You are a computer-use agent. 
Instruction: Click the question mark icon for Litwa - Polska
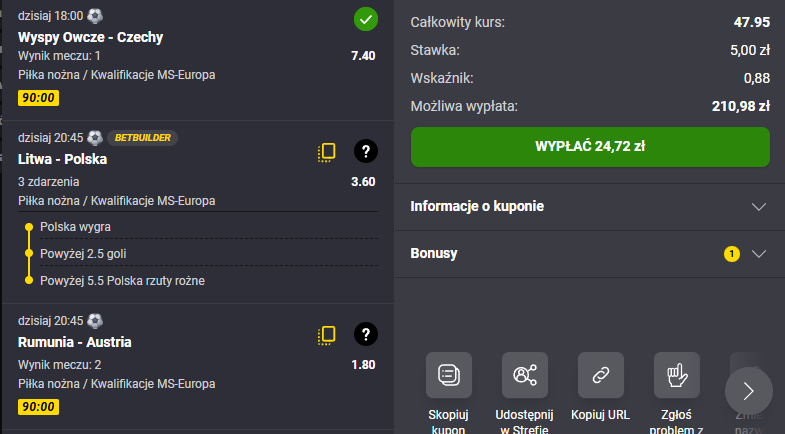[x=366, y=152]
